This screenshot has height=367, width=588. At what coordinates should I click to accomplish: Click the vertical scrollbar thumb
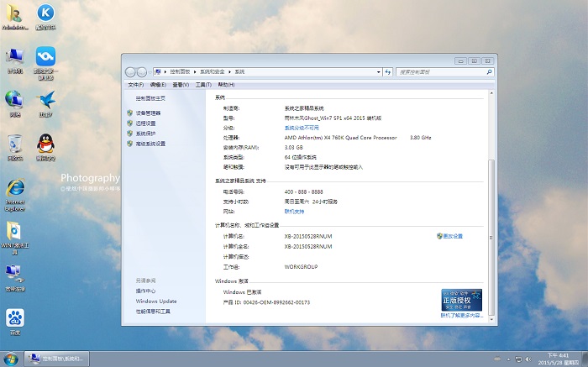(491, 238)
